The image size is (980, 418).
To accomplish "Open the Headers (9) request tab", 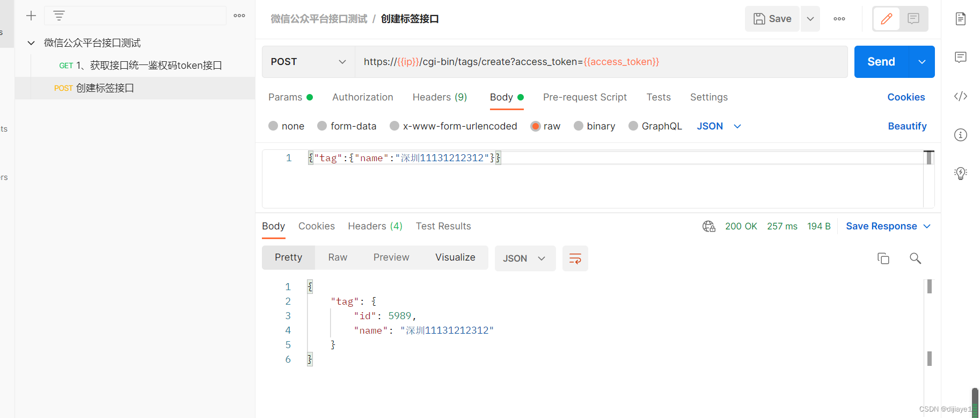I will pyautogui.click(x=440, y=97).
